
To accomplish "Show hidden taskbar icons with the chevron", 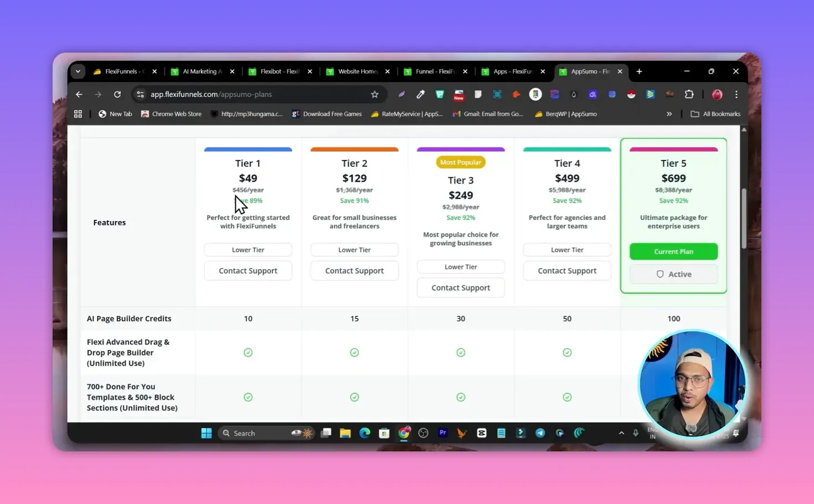I will (x=621, y=433).
